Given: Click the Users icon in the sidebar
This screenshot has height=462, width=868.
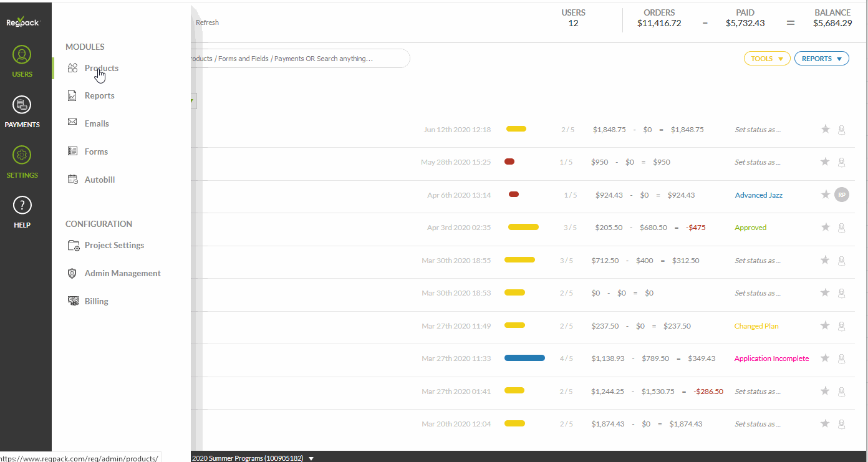Looking at the screenshot, I should coord(22,55).
